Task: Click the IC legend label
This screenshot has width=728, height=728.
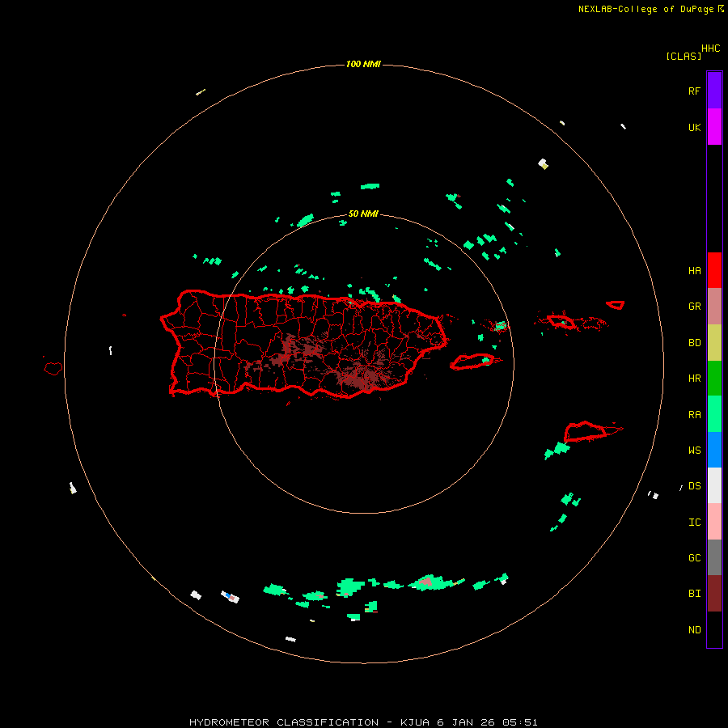Action: [x=694, y=523]
